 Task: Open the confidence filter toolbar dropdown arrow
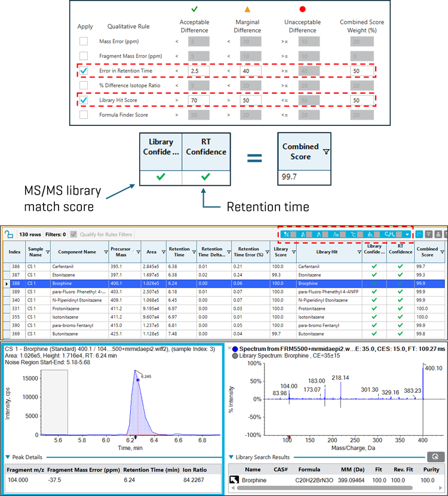(x=407, y=235)
